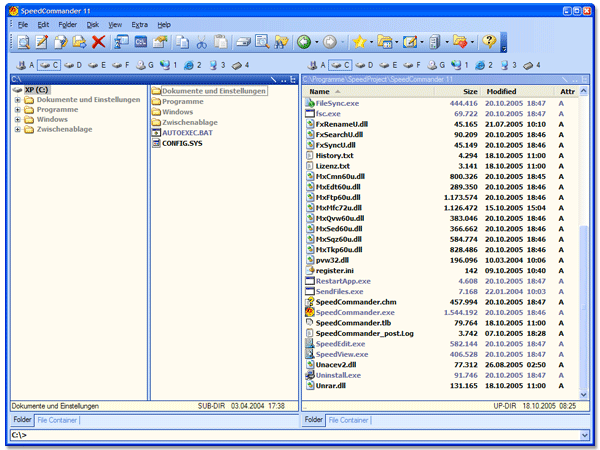Screen dimensions: 600x450
Task: Click the yellow star Favorites icon
Action: [x=360, y=42]
